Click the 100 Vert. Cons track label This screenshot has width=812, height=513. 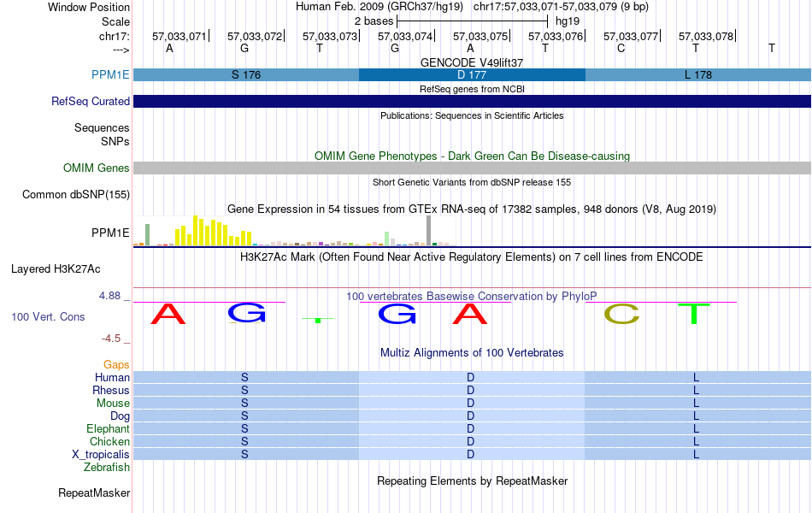point(48,316)
